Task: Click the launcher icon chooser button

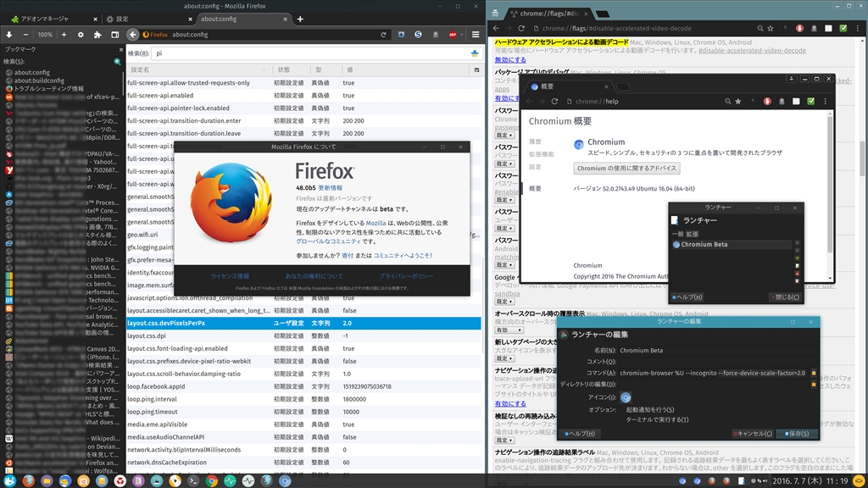Action: 626,396
